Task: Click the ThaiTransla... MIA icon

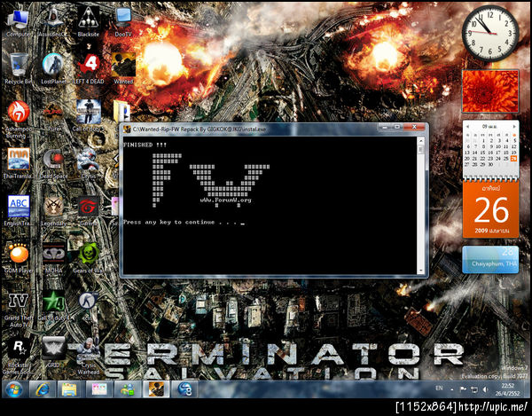Action: point(19,163)
